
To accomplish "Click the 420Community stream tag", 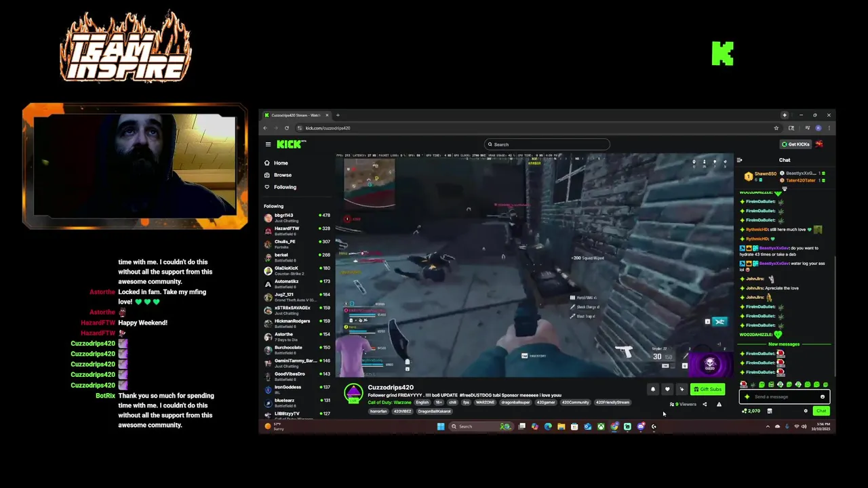I will click(x=575, y=403).
